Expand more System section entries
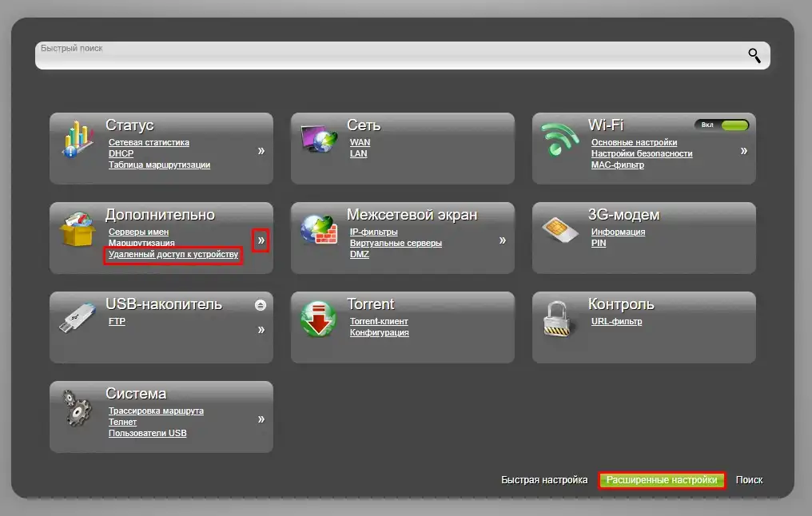Viewport: 812px width, 516px height. pos(261,419)
